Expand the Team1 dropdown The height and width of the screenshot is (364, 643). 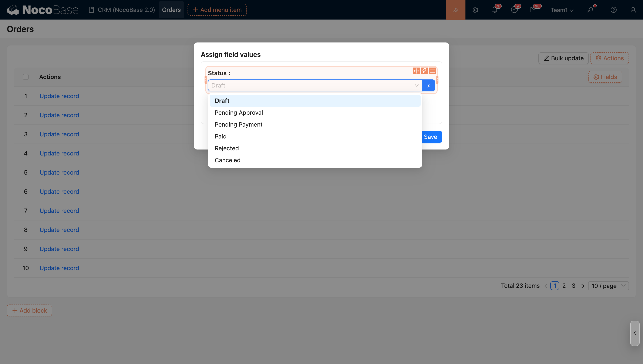click(x=562, y=10)
